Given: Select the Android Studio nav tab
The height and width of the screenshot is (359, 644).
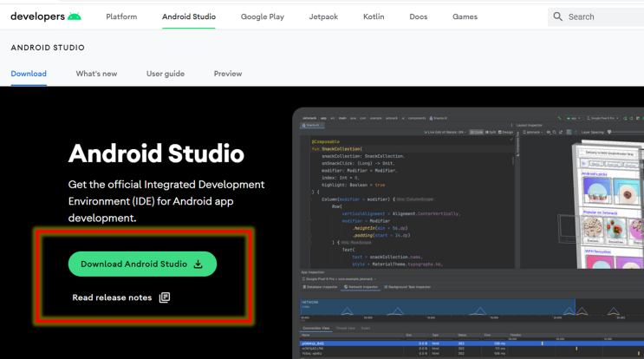Looking at the screenshot, I should point(189,16).
